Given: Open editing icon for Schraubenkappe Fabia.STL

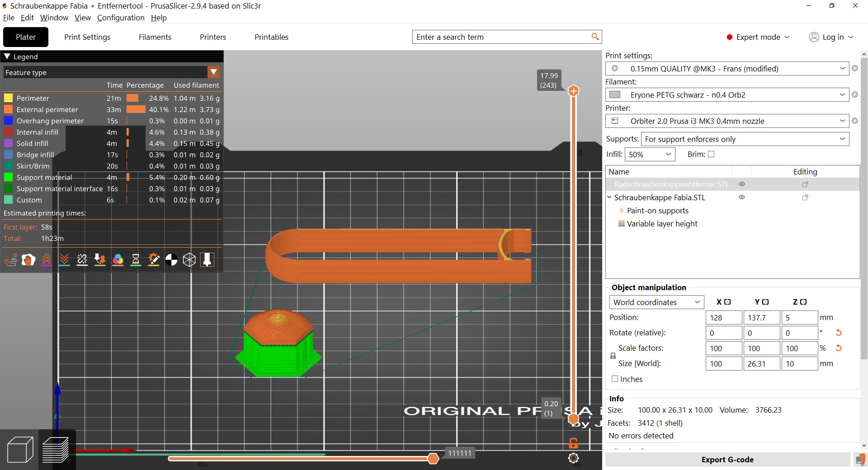Looking at the screenshot, I should pos(805,197).
